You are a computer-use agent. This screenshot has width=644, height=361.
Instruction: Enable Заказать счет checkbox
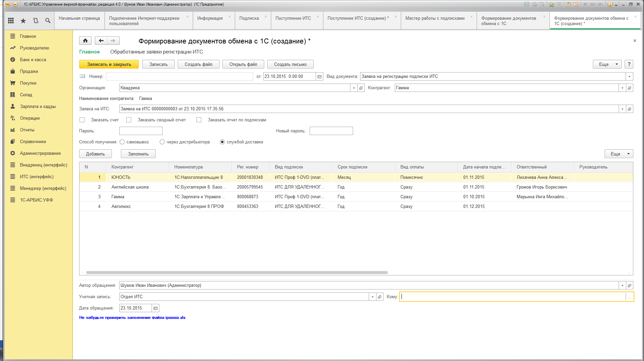click(82, 120)
